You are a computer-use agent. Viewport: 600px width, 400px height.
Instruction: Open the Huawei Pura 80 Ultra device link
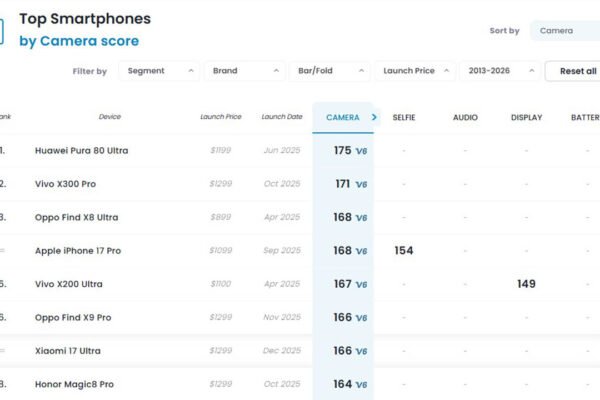(x=81, y=151)
